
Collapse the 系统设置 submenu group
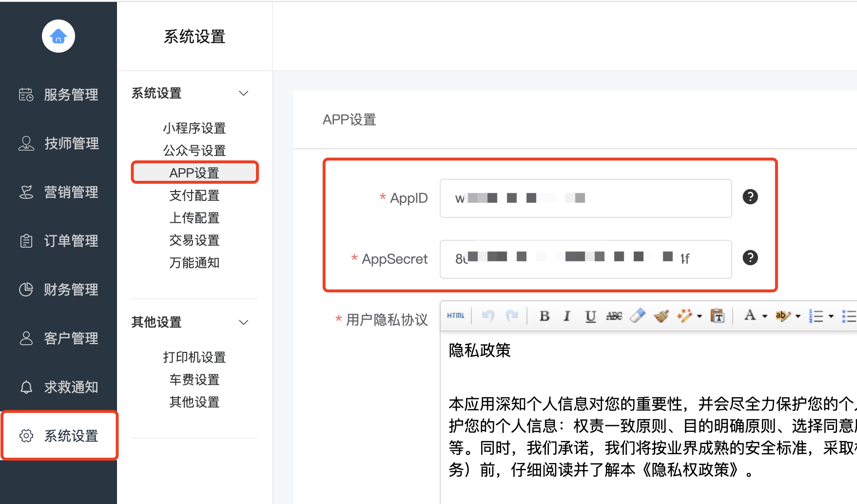pyautogui.click(x=244, y=93)
